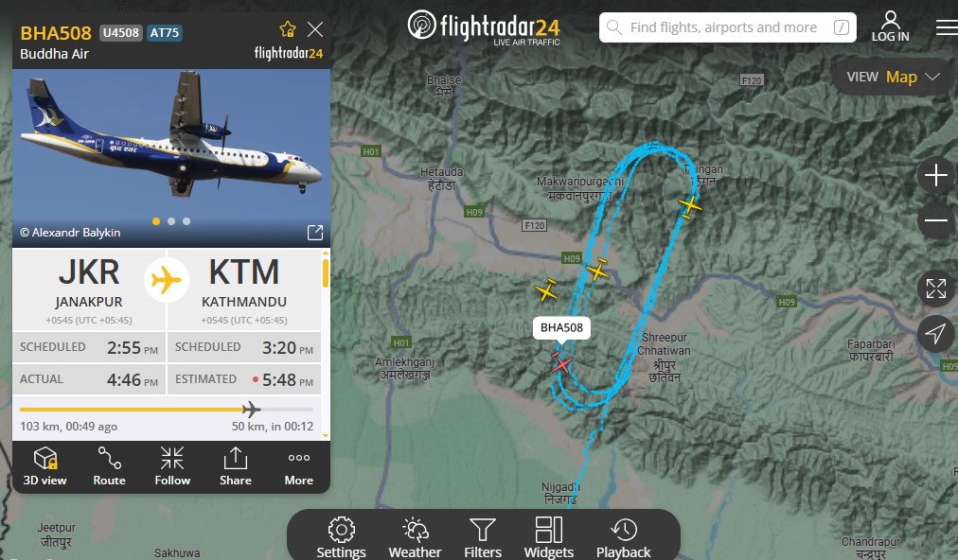Center the map on my location

tap(935, 333)
